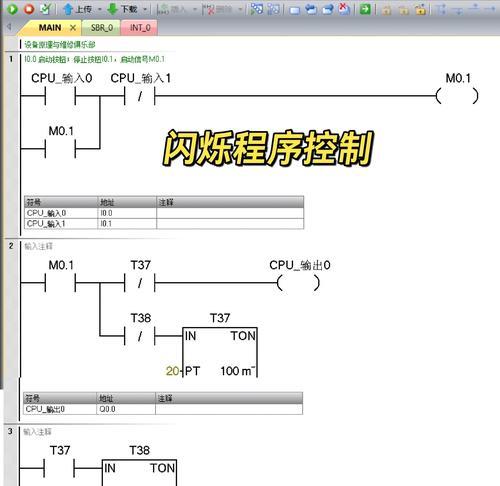Click the red STOP button in toolbar
500x486 pixels.
pos(29,9)
